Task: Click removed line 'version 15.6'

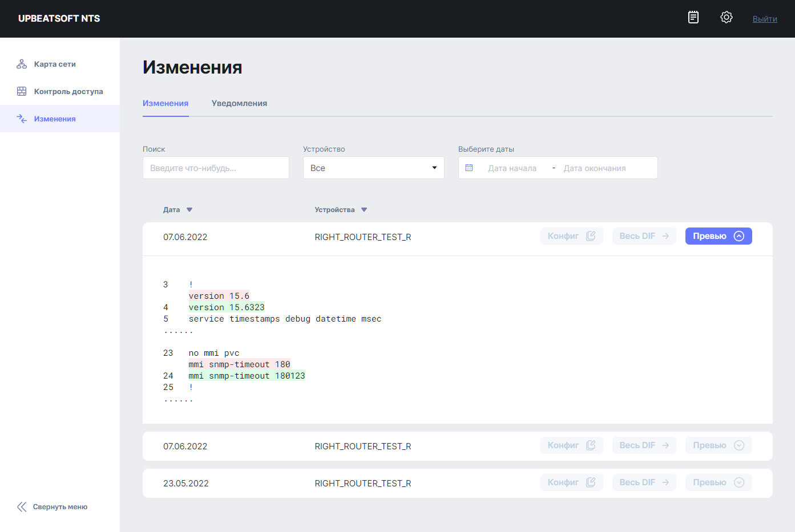Action: tap(219, 296)
